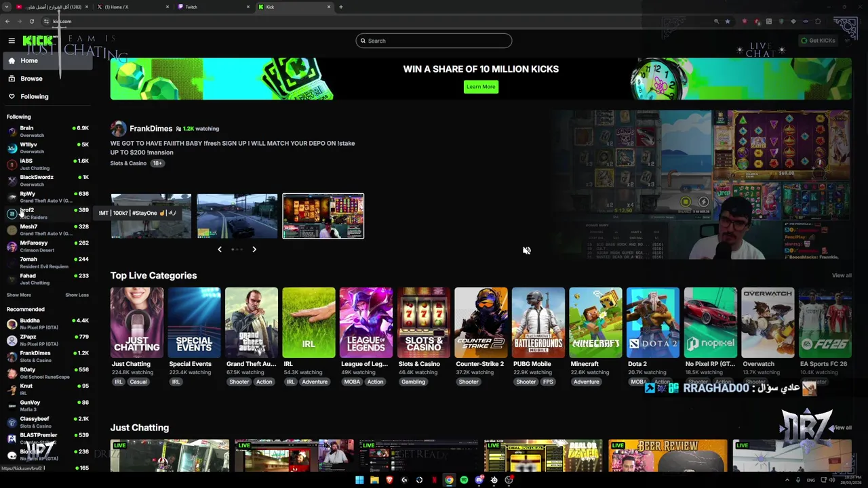
Task: Open B0aty recommended channel
Action: coord(46,373)
